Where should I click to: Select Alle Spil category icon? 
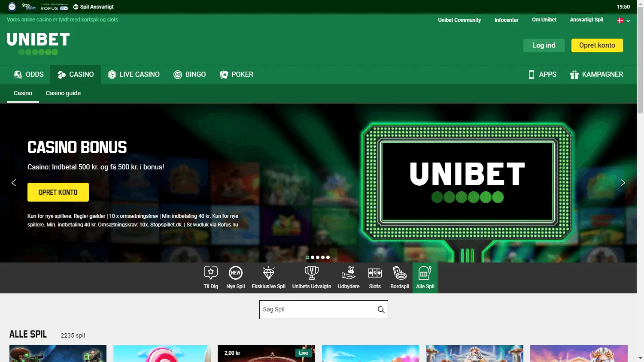(x=425, y=278)
